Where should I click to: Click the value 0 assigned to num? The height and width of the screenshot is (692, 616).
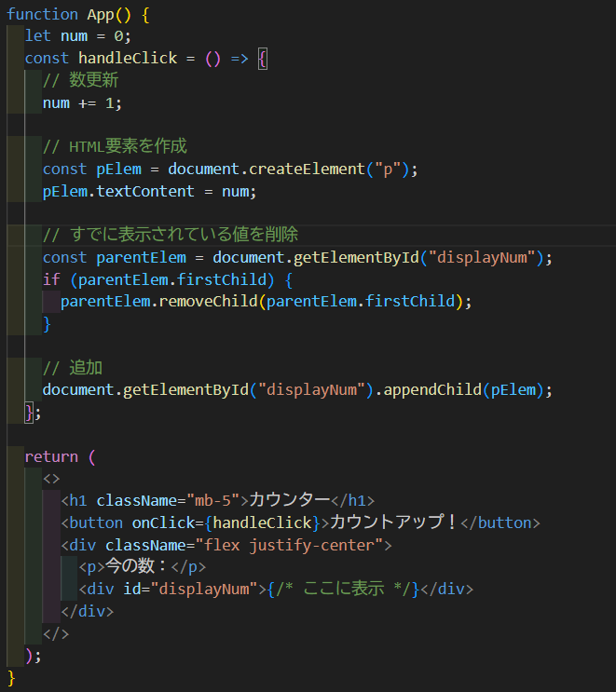coord(118,35)
